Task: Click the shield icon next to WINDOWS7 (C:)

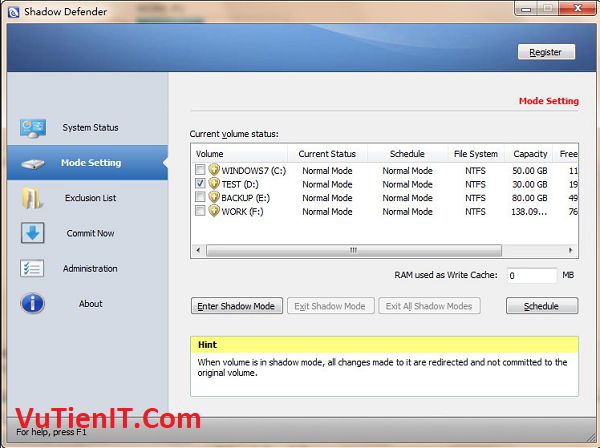Action: point(214,169)
